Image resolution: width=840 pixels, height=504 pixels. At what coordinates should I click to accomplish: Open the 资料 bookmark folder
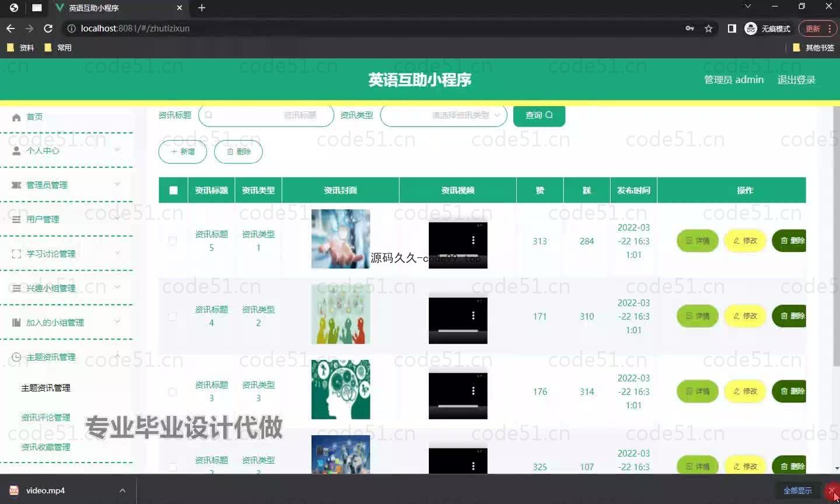pos(20,48)
